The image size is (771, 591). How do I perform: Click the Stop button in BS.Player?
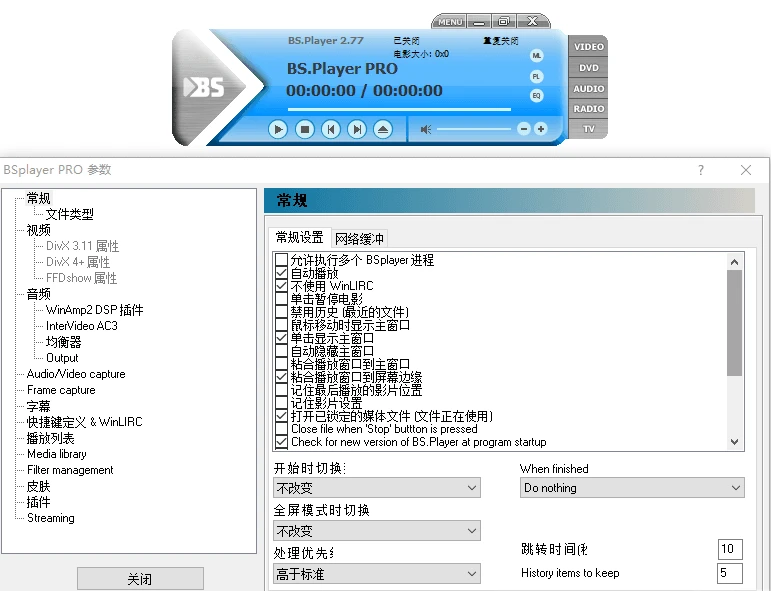(304, 129)
